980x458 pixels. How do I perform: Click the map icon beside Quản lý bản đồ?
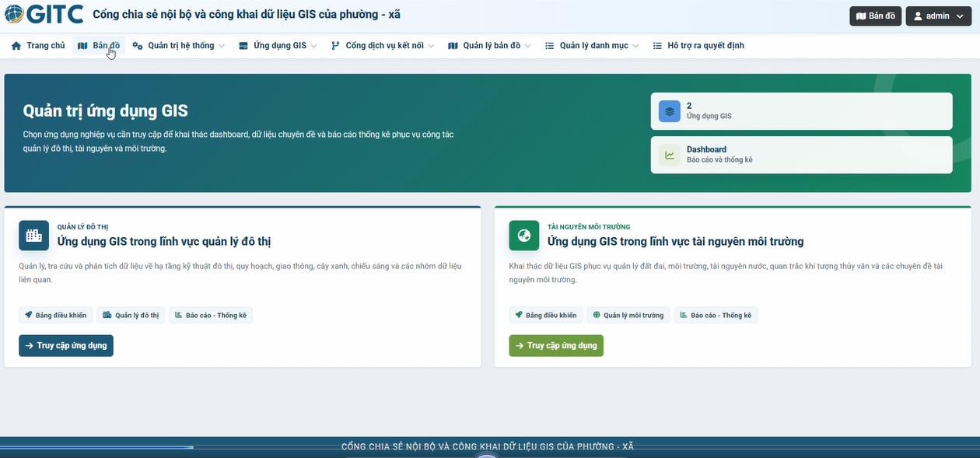coord(453,46)
